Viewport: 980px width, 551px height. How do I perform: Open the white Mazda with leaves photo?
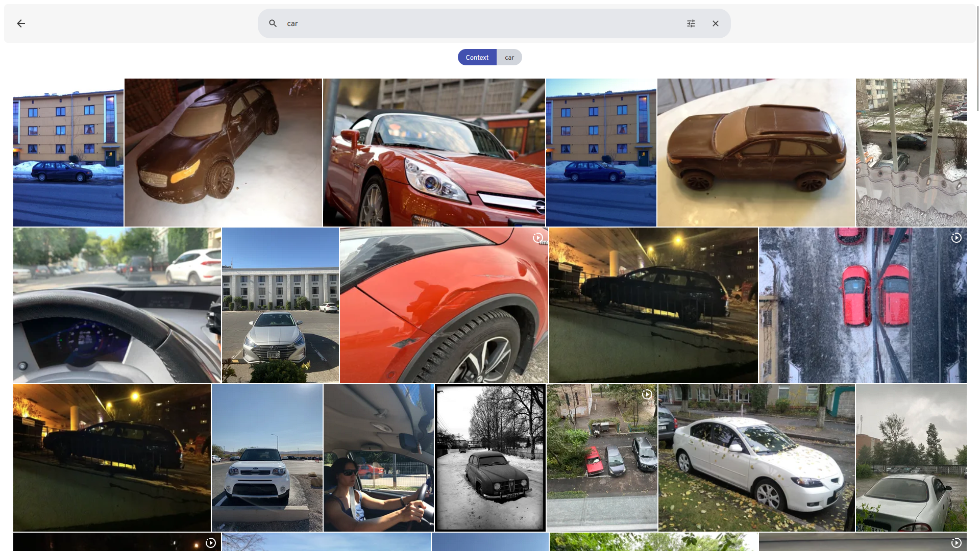(x=756, y=458)
